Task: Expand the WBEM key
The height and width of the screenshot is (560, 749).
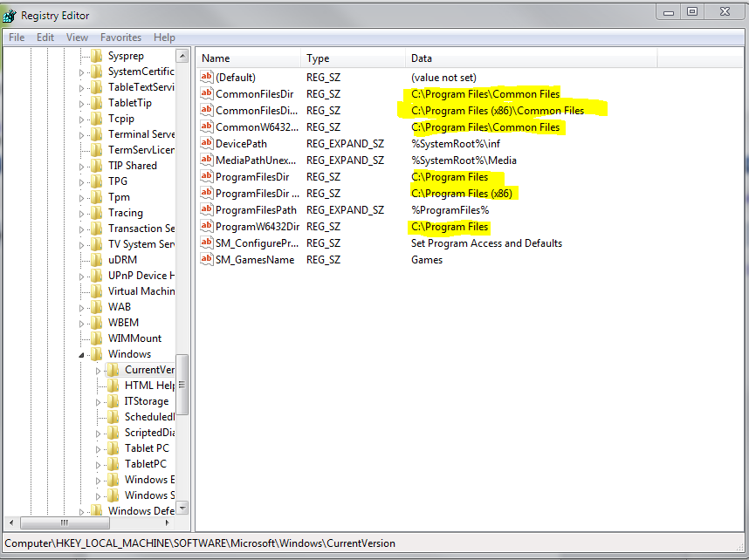Action: (81, 324)
